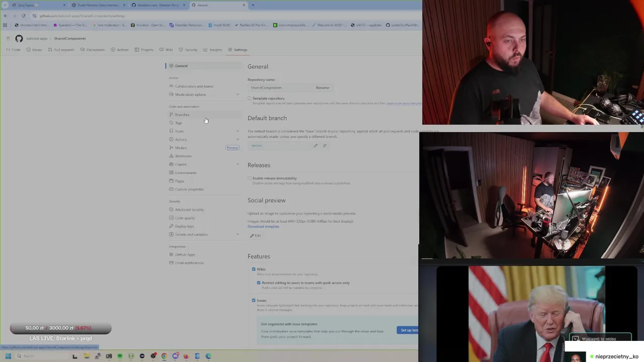The width and height of the screenshot is (644, 362).
Task: Open the Issues tab
Action: 35,50
